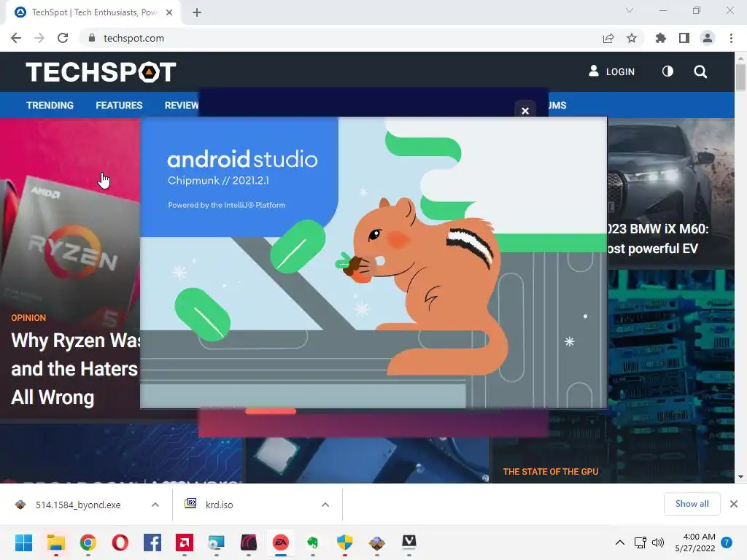747x560 pixels.
Task: Open notification center badge 7
Action: 727,542
